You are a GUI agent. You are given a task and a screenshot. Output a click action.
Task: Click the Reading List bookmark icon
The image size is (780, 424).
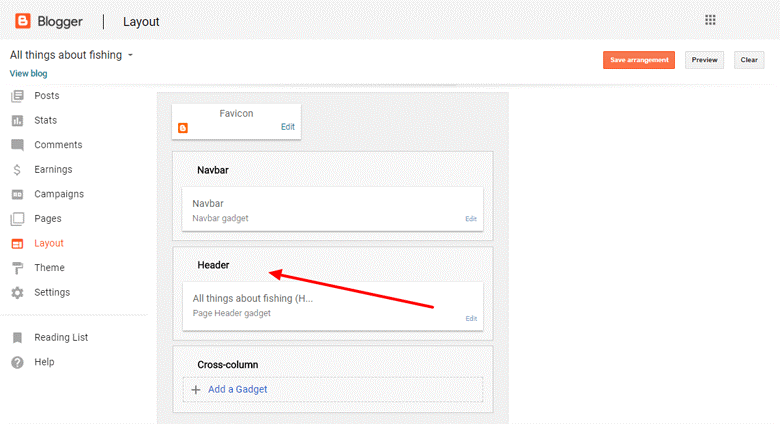(x=17, y=338)
